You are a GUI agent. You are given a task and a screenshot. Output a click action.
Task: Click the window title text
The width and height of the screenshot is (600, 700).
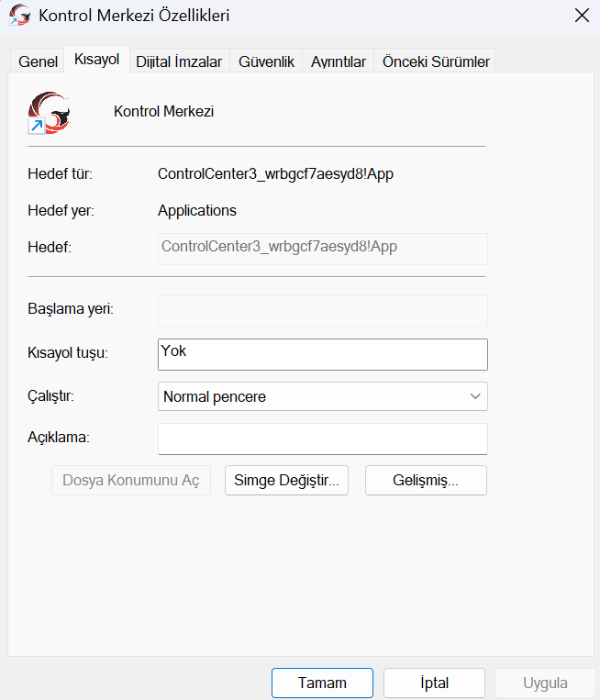tap(134, 16)
